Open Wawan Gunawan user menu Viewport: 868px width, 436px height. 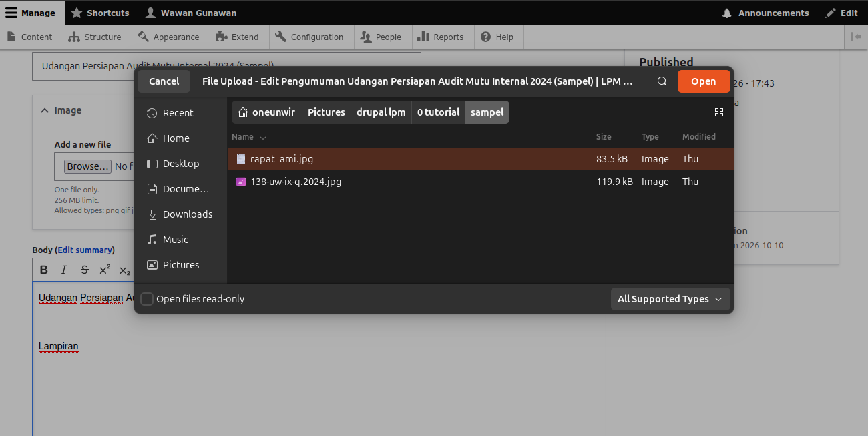pyautogui.click(x=191, y=13)
